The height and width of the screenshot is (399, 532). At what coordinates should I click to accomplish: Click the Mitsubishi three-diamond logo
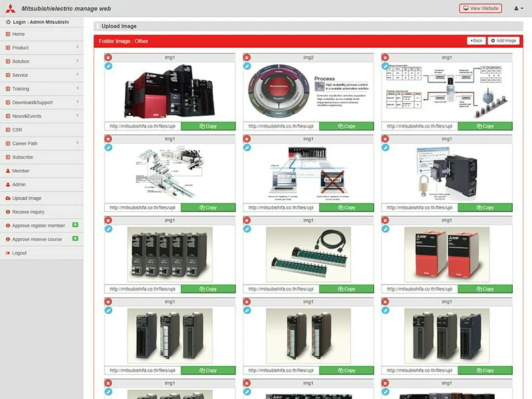(10, 9)
